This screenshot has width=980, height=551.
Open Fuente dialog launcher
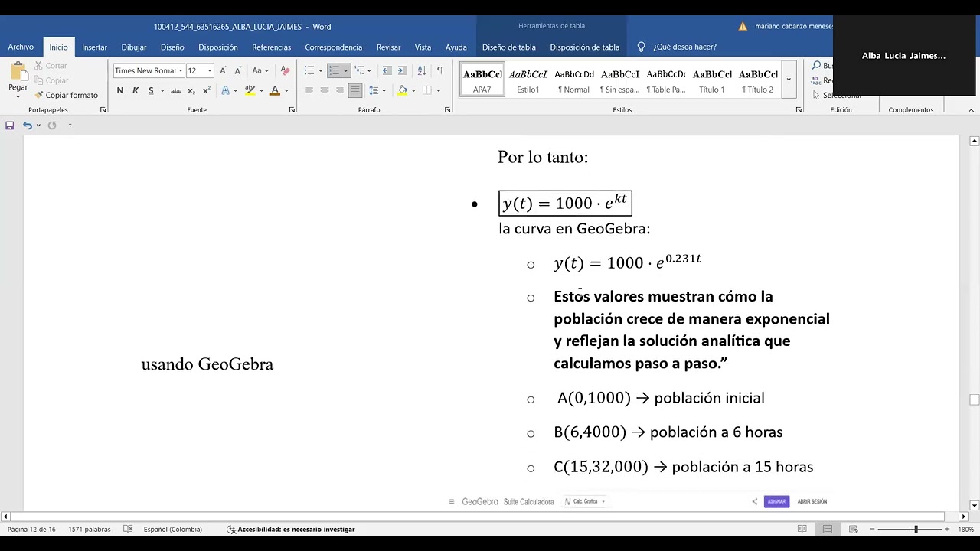point(292,110)
